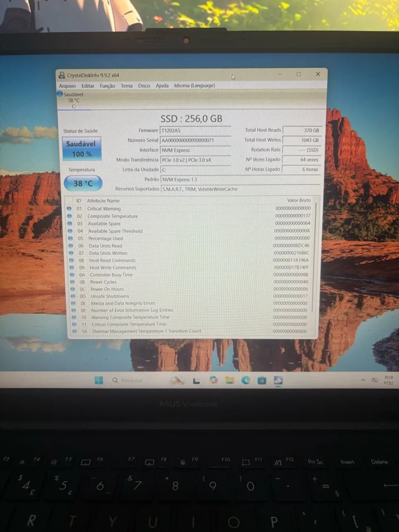Click the status dot of Available Spare row
399x532 pixels.
click(70, 224)
